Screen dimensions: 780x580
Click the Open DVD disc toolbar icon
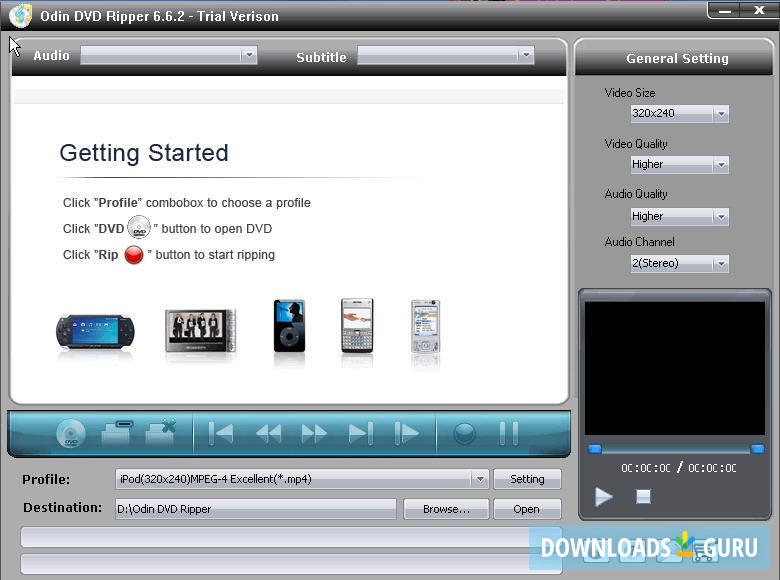[71, 433]
